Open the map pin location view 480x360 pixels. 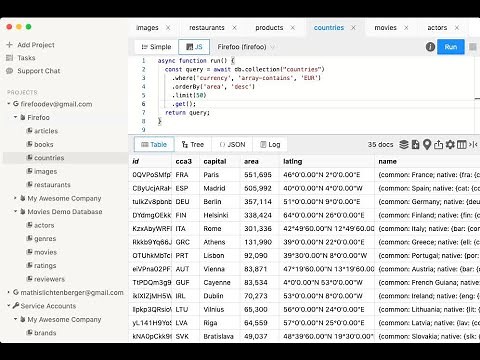tap(427, 145)
